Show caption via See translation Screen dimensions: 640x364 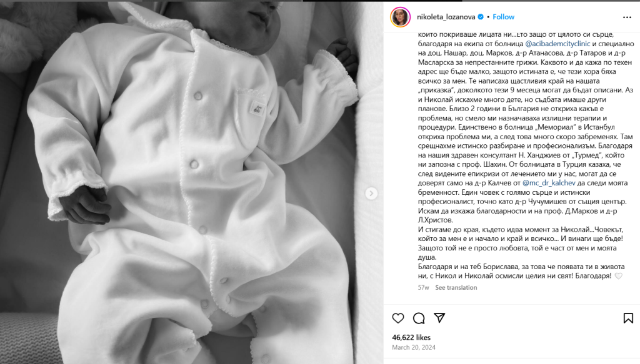click(456, 287)
